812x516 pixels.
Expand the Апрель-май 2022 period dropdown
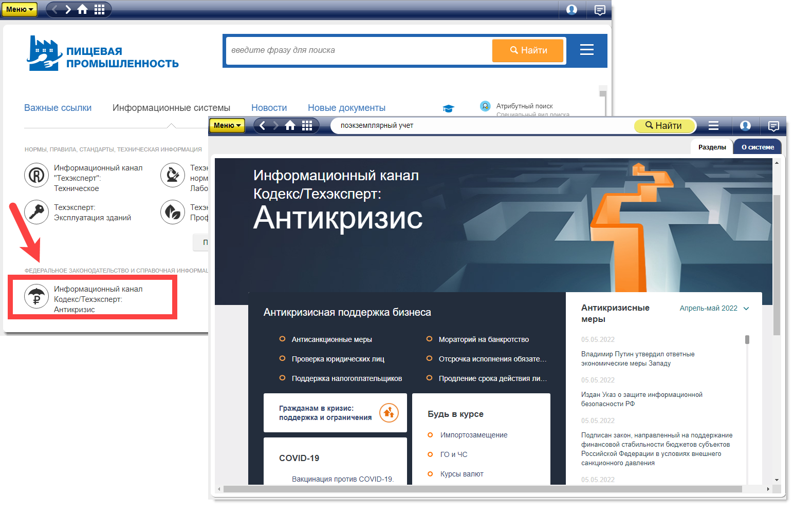pyautogui.click(x=714, y=308)
